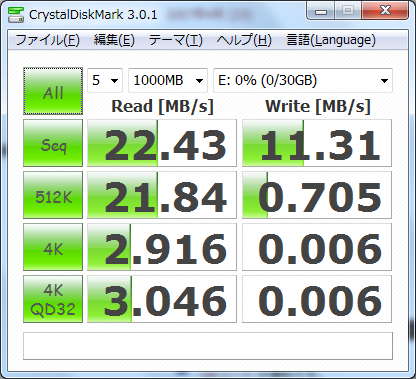Viewport: 416px width, 379px height.
Task: Start the 4K QD32 benchmark test
Action: point(53,299)
